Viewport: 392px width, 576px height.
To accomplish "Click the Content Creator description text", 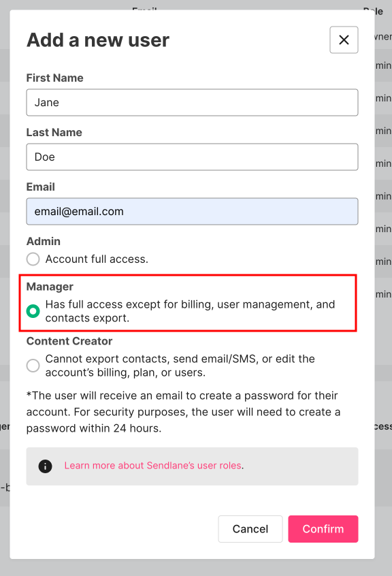I will point(180,366).
